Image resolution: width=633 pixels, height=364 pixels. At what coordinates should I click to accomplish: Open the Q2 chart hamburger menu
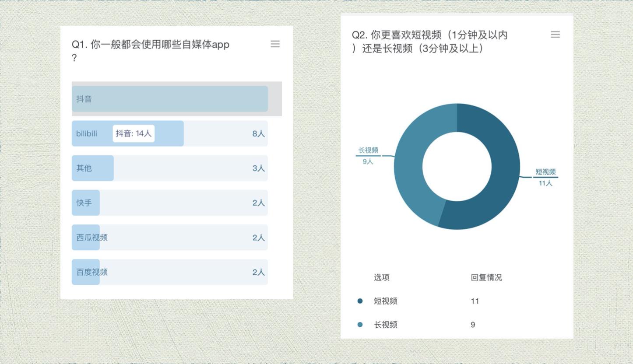(x=555, y=35)
